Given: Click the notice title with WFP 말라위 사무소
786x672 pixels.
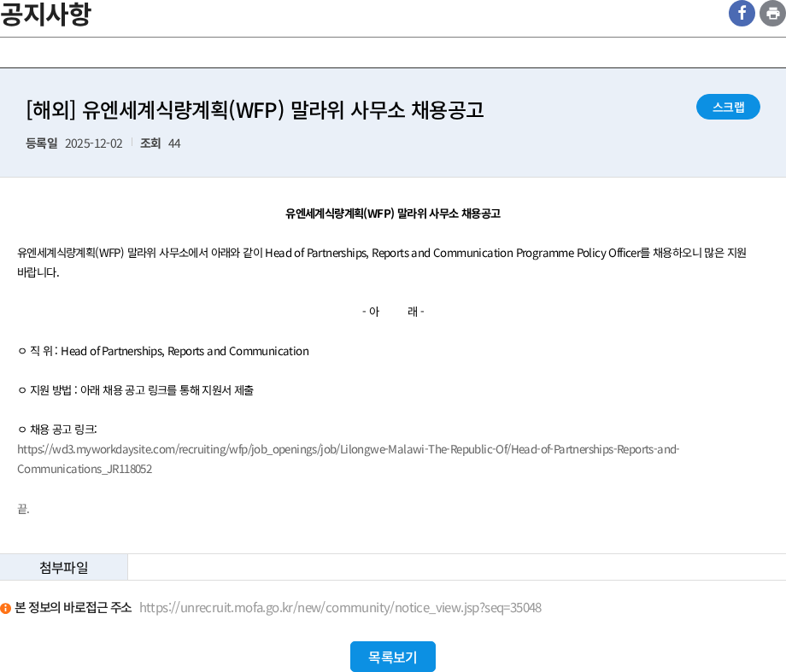Looking at the screenshot, I should [x=255, y=110].
